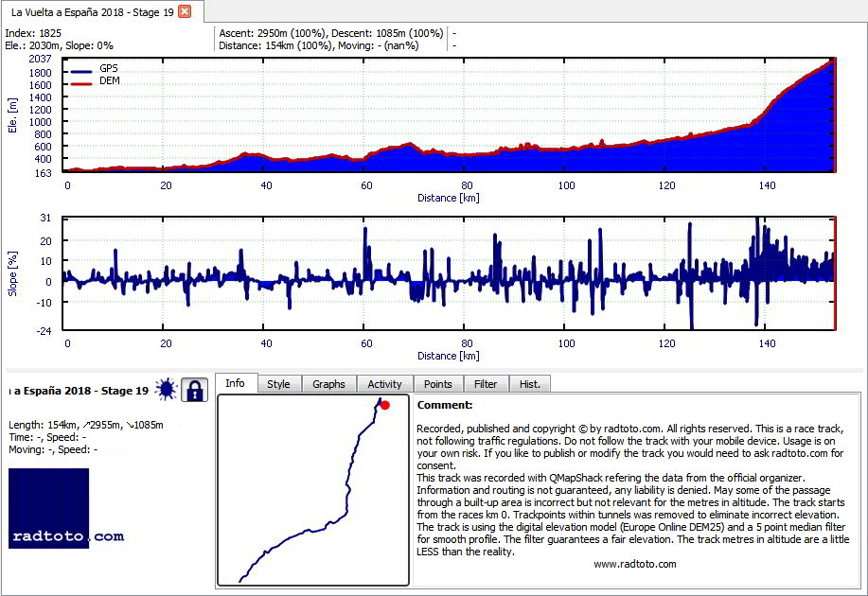Image resolution: width=868 pixels, height=596 pixels.
Task: Click inside the Comment text area
Action: pos(637,490)
